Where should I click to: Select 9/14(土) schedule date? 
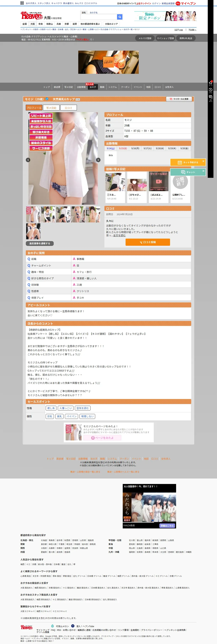point(111,148)
